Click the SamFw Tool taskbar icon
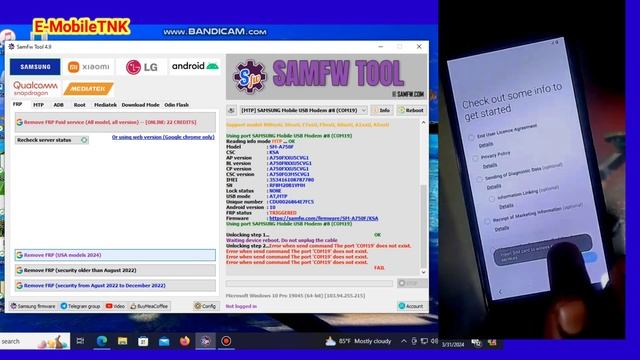Viewport: 640px width, 360px height. pos(205,341)
